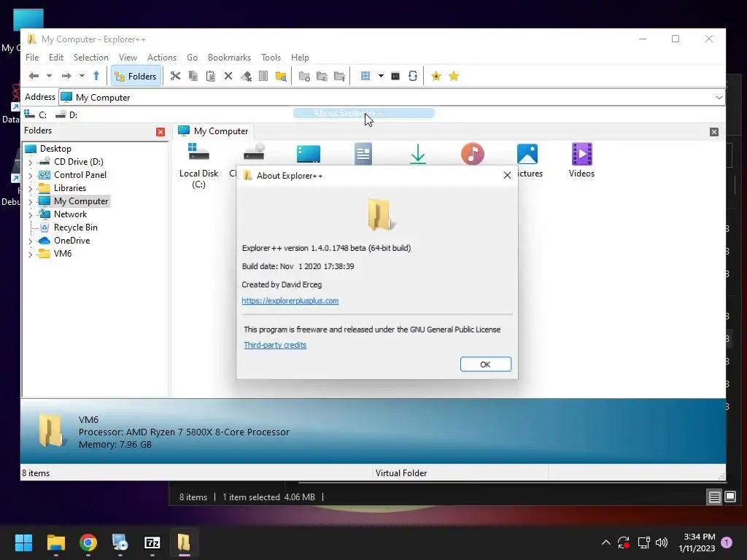The height and width of the screenshot is (560, 747).
Task: Click the Copy To folder icon
Action: click(322, 76)
